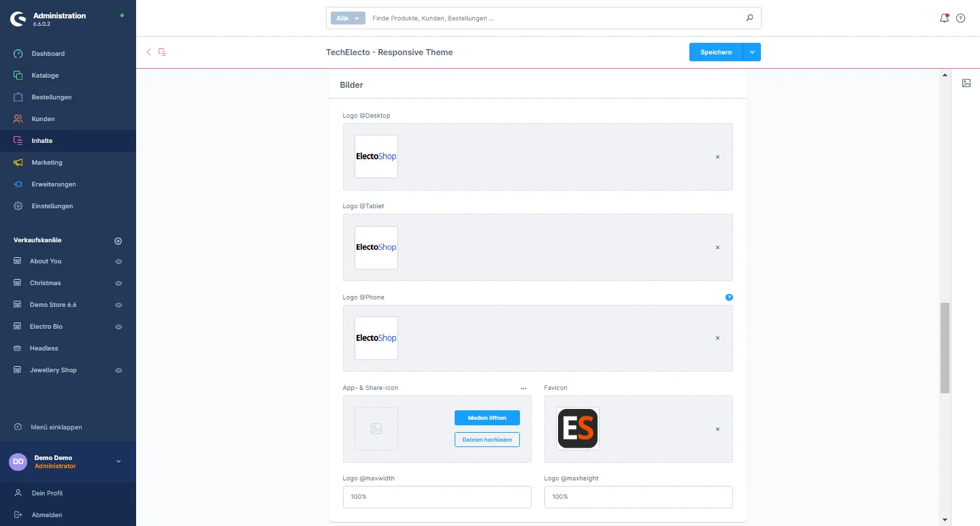Show help tooltip for Logo @Phone

[x=729, y=297]
